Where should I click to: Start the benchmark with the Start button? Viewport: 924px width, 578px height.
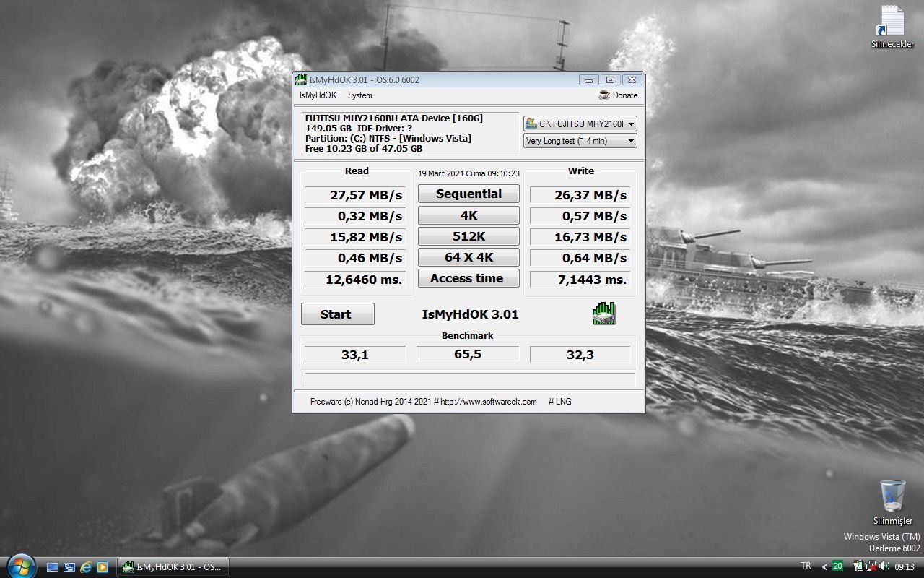point(337,314)
